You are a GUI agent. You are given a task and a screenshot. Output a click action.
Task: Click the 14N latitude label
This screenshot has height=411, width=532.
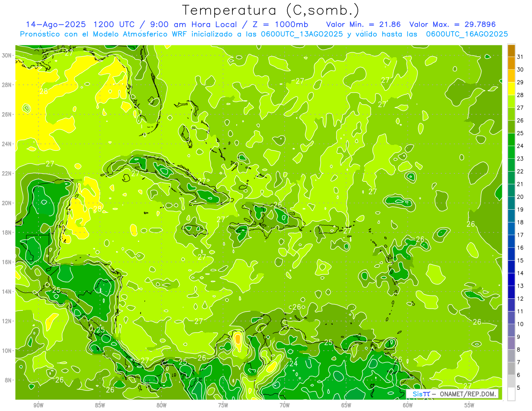pos(7,291)
